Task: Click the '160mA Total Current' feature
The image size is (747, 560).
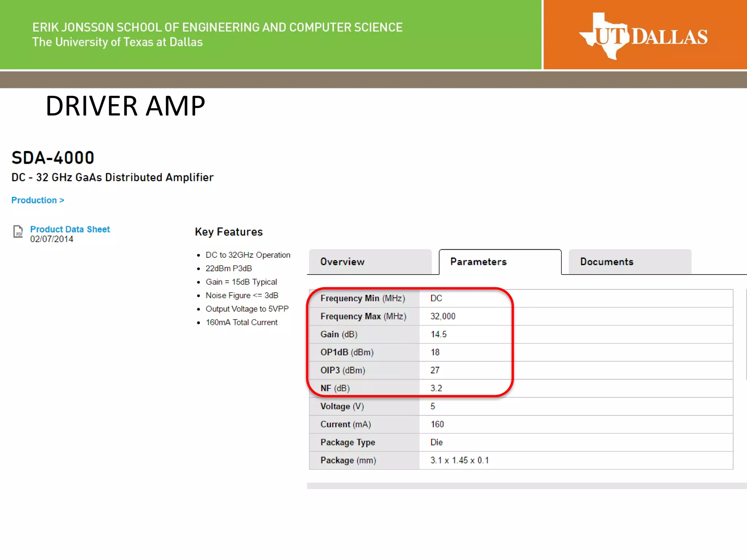Action: coord(241,322)
